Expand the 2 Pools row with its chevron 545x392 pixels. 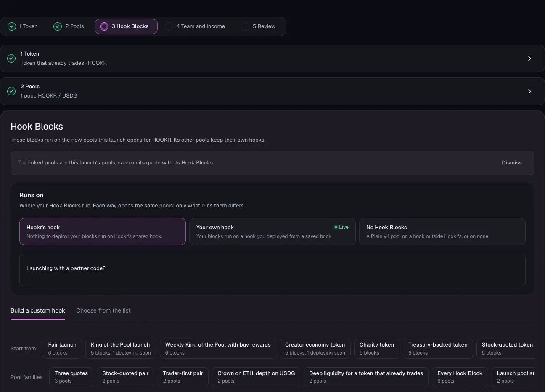529,91
